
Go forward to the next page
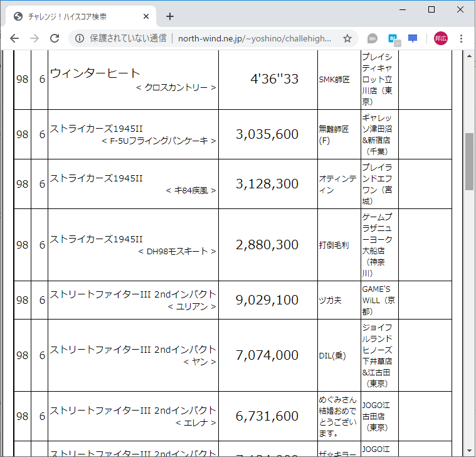coord(34,38)
